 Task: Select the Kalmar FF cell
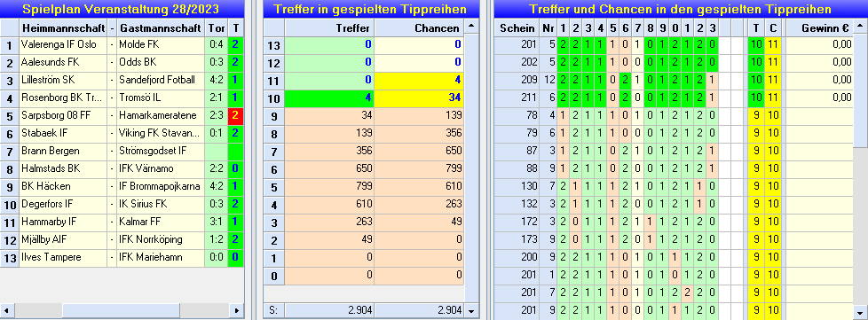click(161, 222)
